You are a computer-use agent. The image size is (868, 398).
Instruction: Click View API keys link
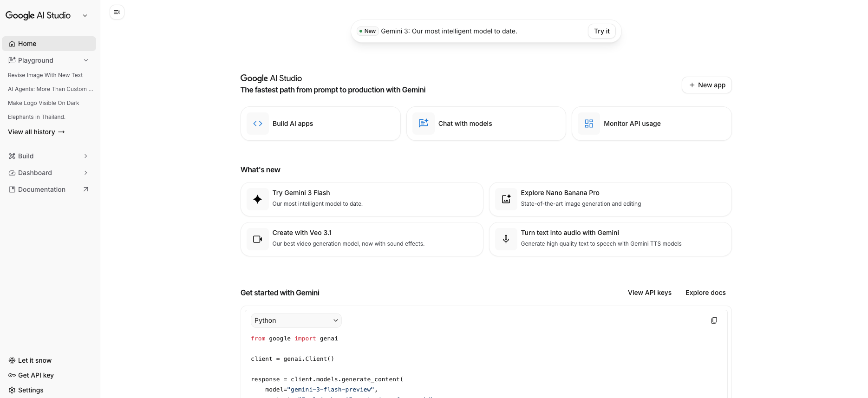point(650,293)
